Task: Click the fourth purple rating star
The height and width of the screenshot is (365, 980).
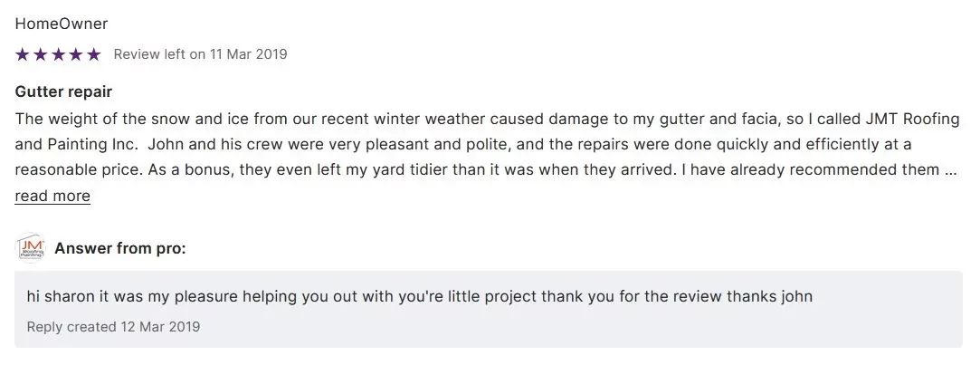Action: [x=76, y=54]
